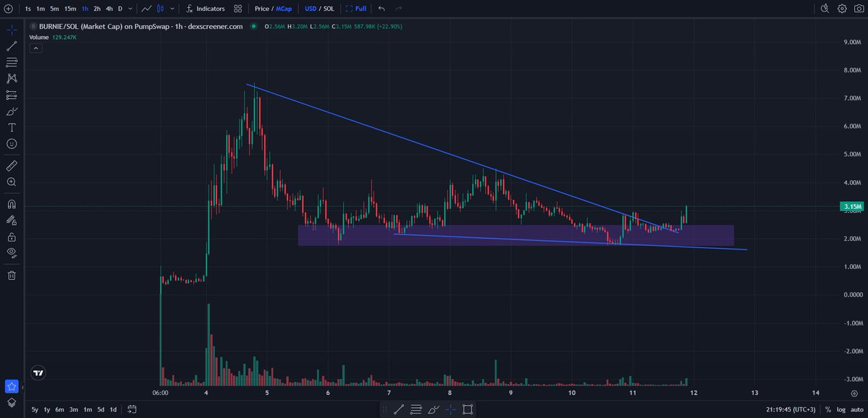The height and width of the screenshot is (418, 868).
Task: Open the chart type dropdown
Action: click(171, 8)
